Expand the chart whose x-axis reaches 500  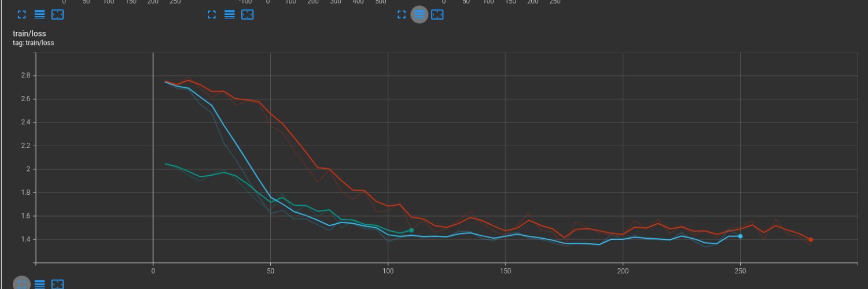pyautogui.click(x=211, y=14)
